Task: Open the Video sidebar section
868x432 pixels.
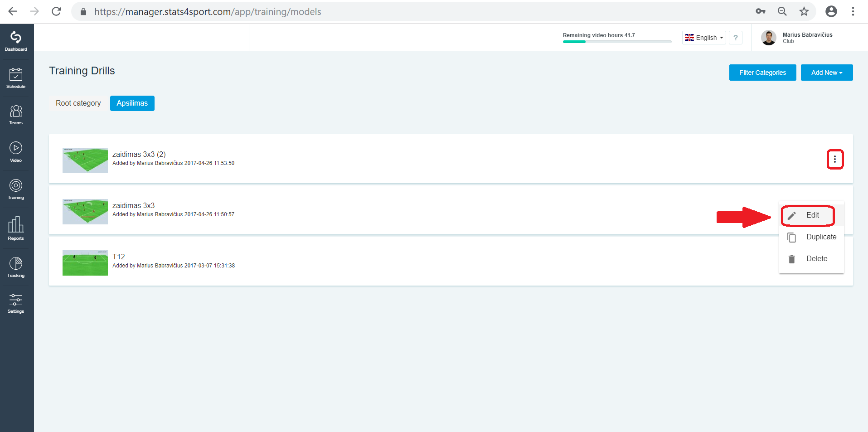Action: coord(16,152)
